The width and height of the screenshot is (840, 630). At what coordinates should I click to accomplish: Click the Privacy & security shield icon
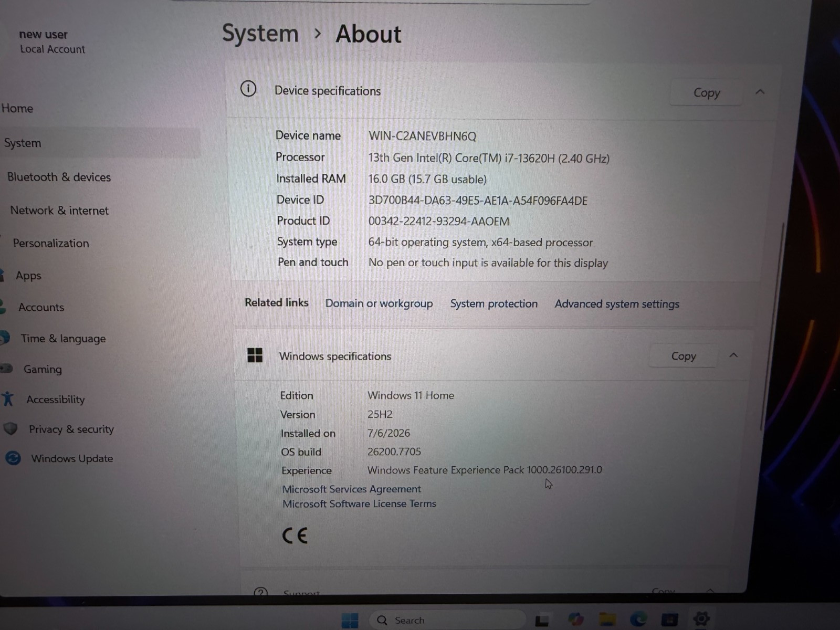click(x=10, y=429)
